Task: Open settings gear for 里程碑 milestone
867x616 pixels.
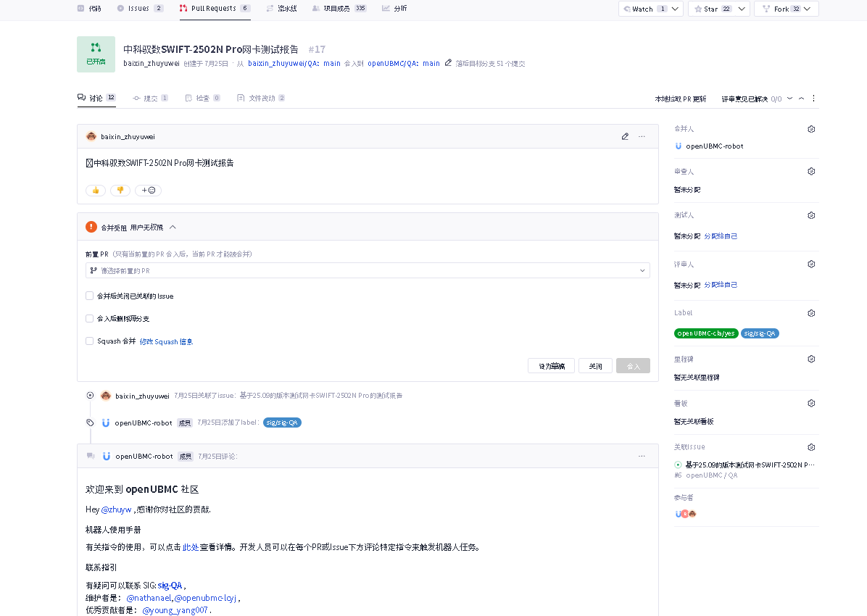Action: tap(811, 359)
